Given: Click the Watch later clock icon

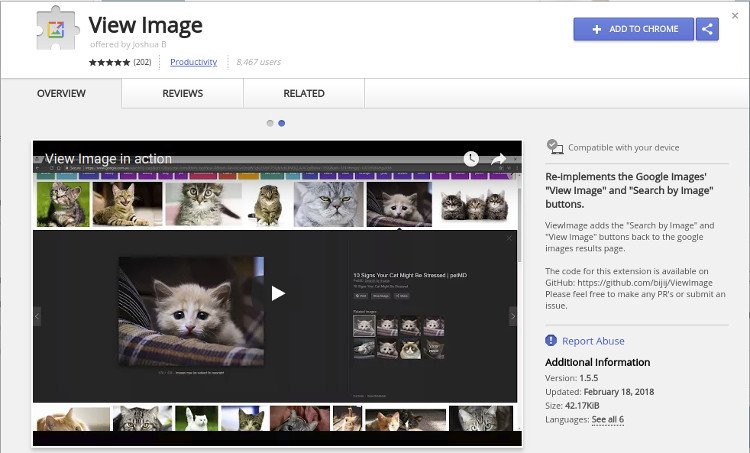Looking at the screenshot, I should click(x=471, y=158).
